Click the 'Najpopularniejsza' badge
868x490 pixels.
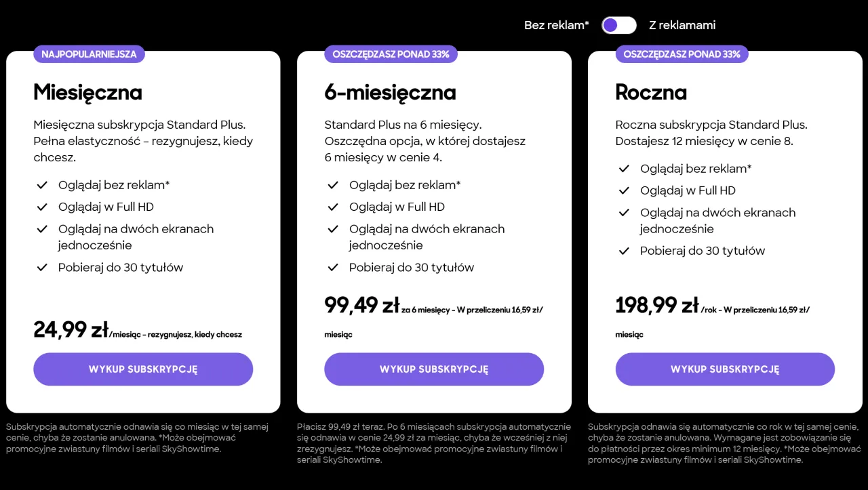pyautogui.click(x=89, y=54)
